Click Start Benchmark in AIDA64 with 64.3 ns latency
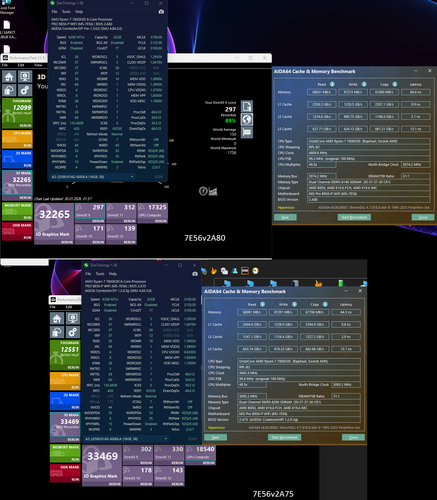437x500 pixels. coord(284,437)
